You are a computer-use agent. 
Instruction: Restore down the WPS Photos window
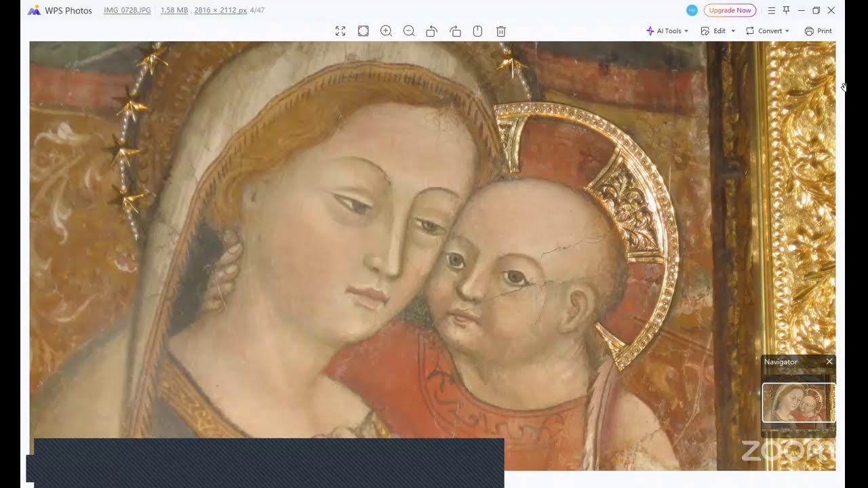tap(816, 10)
